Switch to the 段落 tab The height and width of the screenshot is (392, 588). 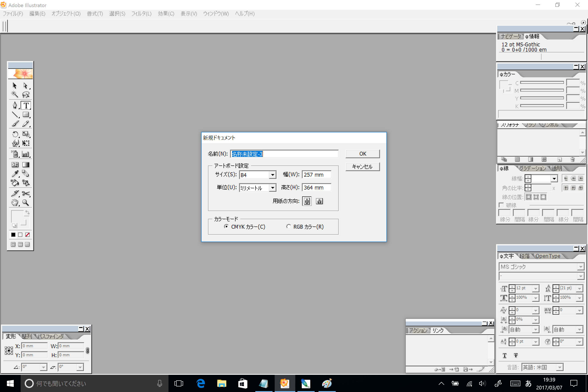coord(525,256)
